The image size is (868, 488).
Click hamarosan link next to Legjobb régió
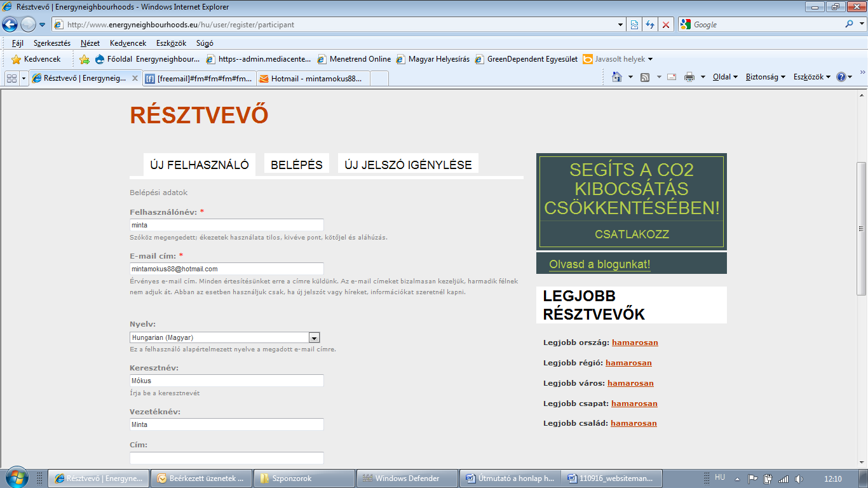(x=628, y=363)
